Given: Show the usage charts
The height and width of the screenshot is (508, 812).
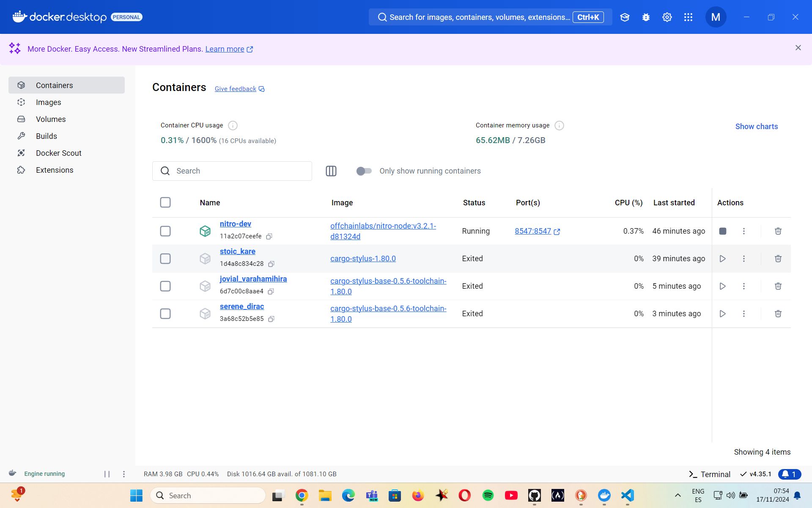Looking at the screenshot, I should point(756,126).
